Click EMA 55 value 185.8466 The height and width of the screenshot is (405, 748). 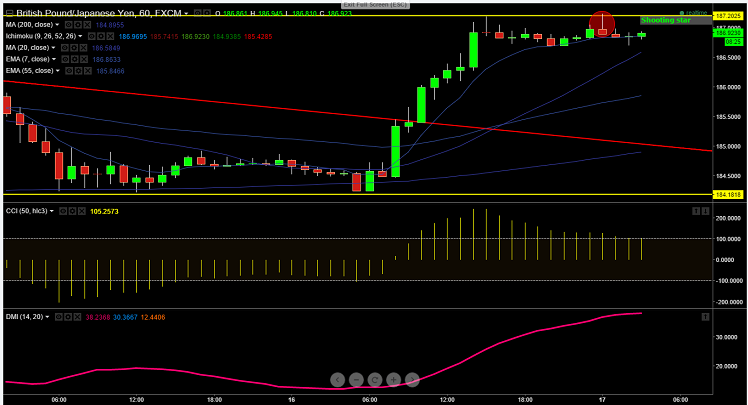110,71
